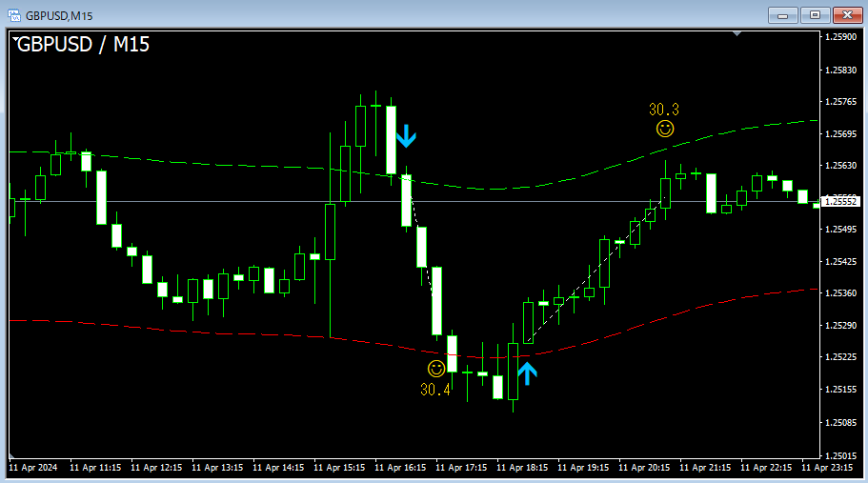Click the small triangle beside GBPUSD / M15
This screenshot has height=483, width=868.
tap(15, 39)
